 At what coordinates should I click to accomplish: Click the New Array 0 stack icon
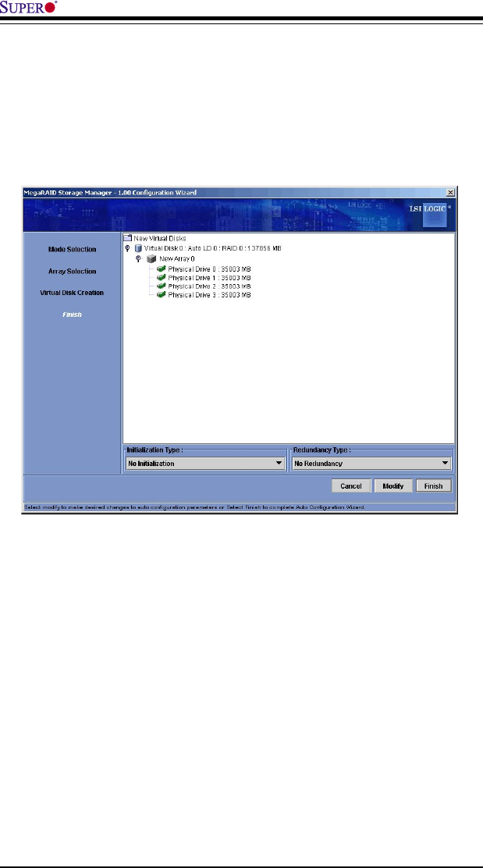pos(151,258)
